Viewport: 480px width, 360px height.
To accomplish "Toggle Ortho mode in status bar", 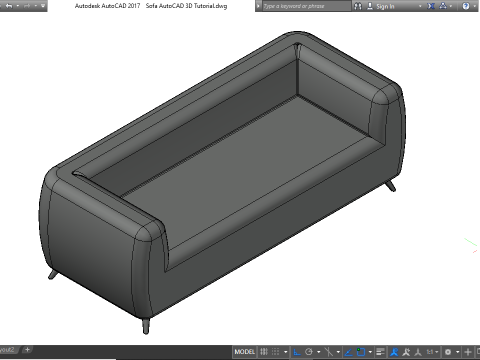I will (297, 352).
